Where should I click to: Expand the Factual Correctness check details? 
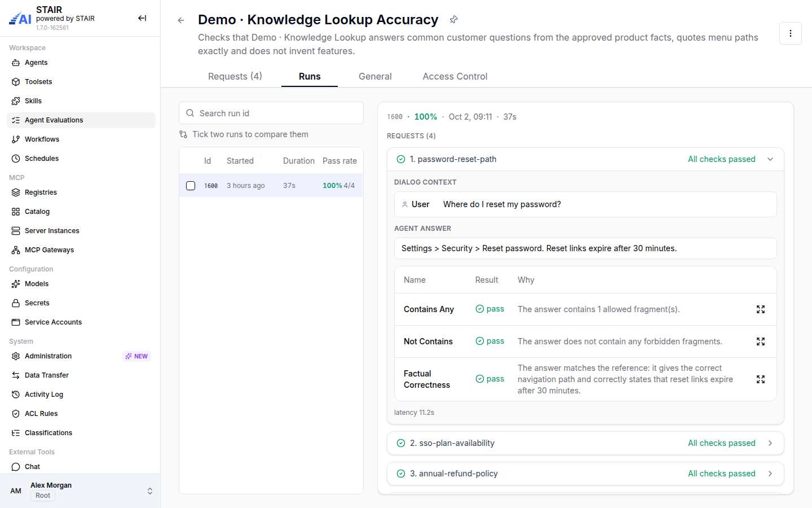pyautogui.click(x=761, y=379)
